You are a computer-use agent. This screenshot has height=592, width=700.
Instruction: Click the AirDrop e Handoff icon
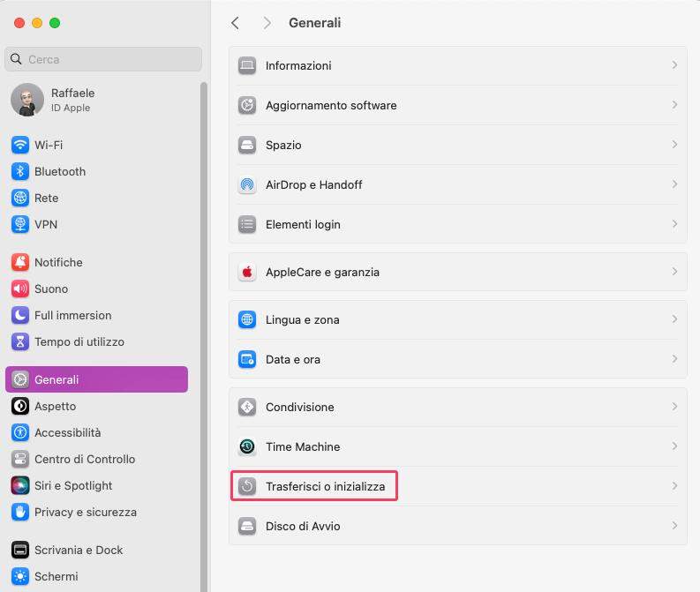pyautogui.click(x=247, y=184)
